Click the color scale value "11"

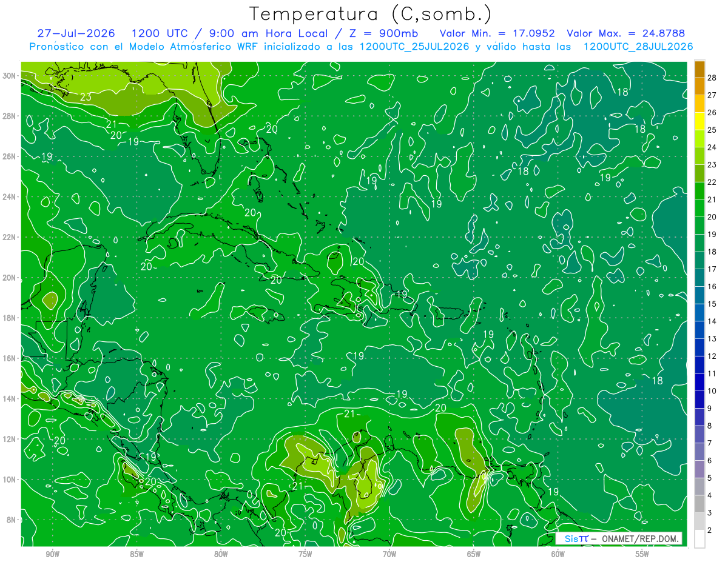712,373
